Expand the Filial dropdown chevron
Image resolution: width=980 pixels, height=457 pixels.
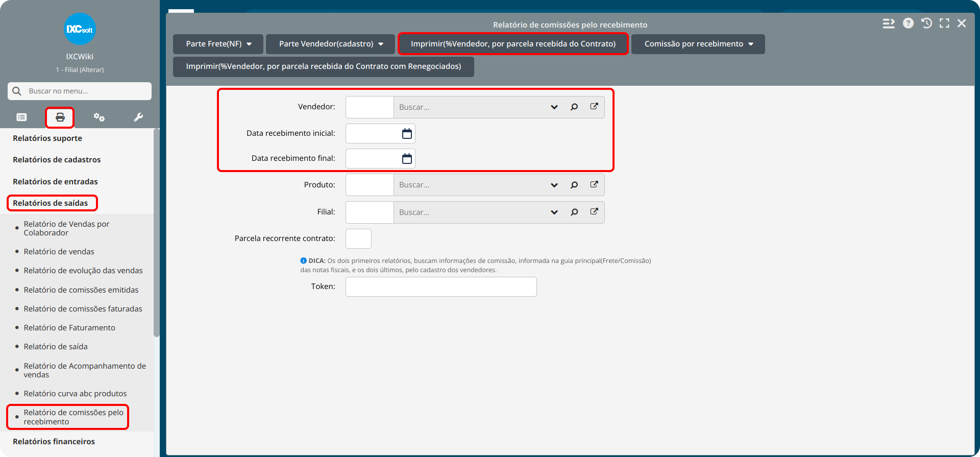(554, 212)
